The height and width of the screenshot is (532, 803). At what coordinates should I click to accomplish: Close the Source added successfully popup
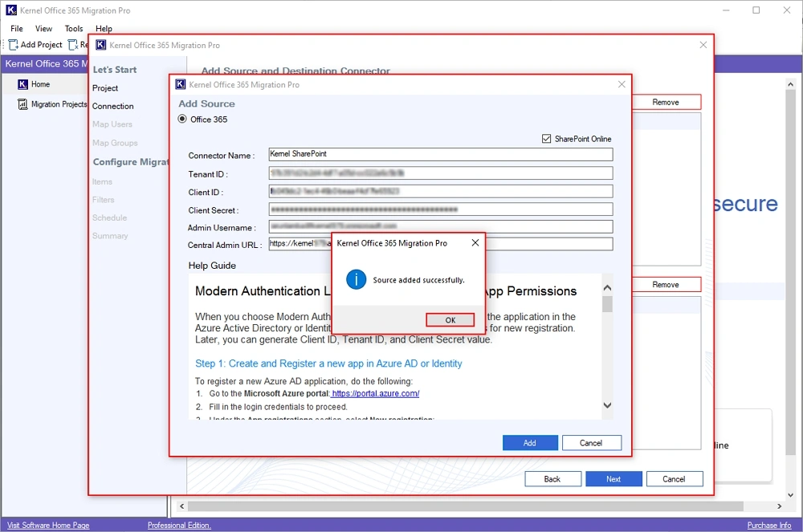click(x=475, y=243)
